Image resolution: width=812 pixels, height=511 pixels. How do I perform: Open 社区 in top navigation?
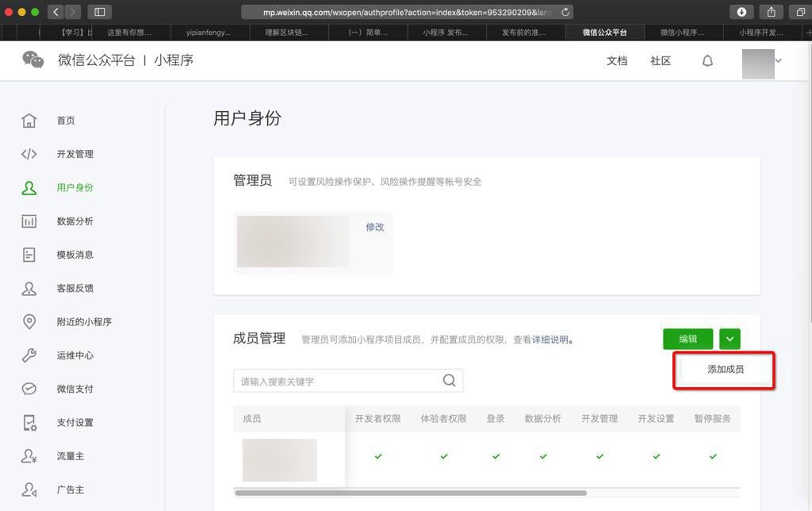[661, 60]
